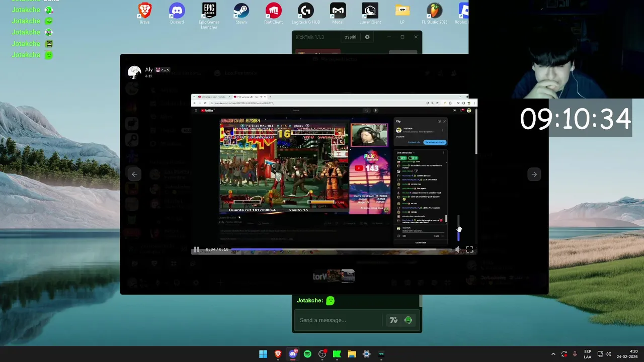
Task: Click the sync icon in system tray
Action: [564, 354]
